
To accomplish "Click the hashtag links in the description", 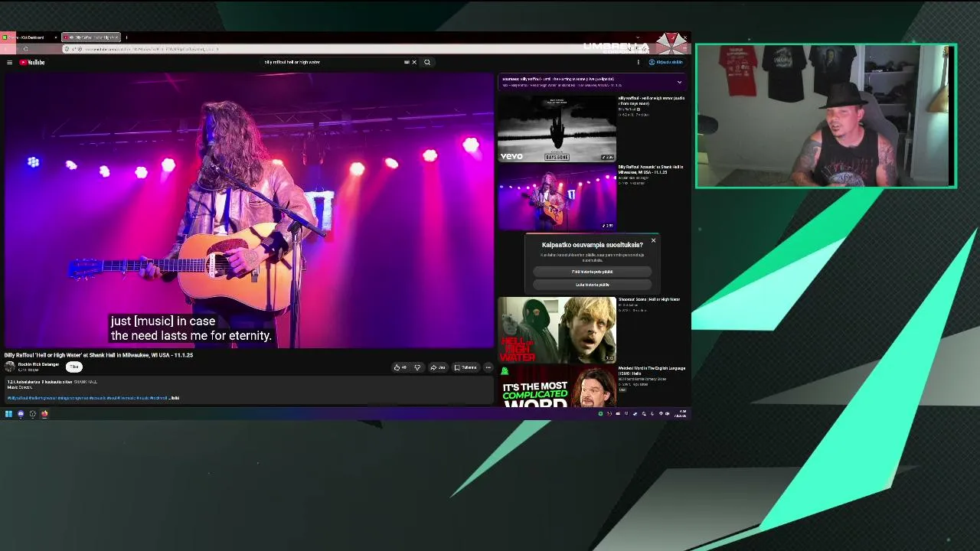I will tap(87, 398).
